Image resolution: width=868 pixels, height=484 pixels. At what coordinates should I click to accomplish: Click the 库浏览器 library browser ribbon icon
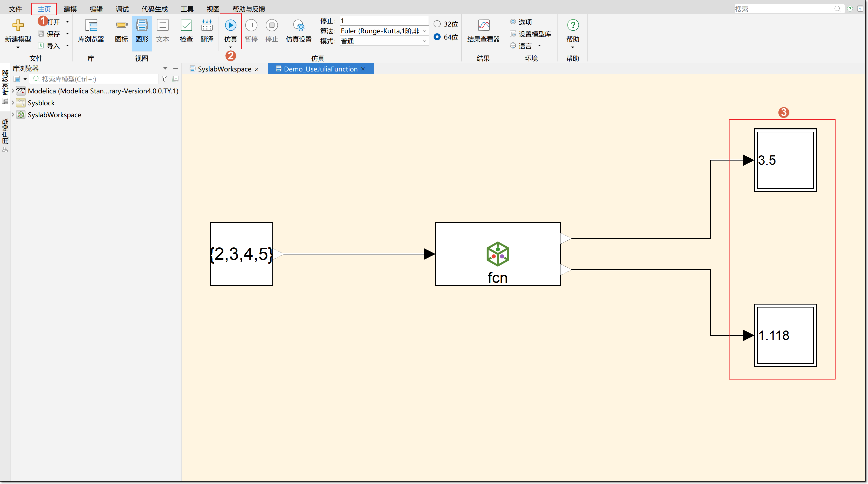pos(91,26)
